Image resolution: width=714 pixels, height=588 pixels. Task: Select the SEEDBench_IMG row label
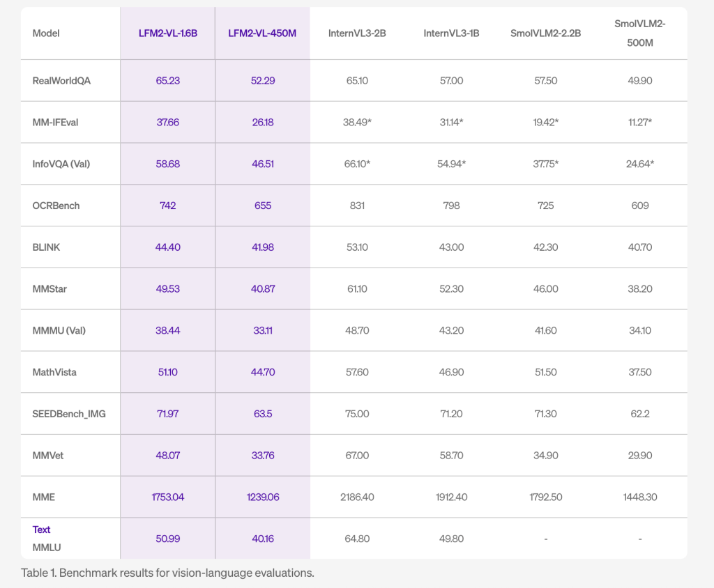[69, 414]
